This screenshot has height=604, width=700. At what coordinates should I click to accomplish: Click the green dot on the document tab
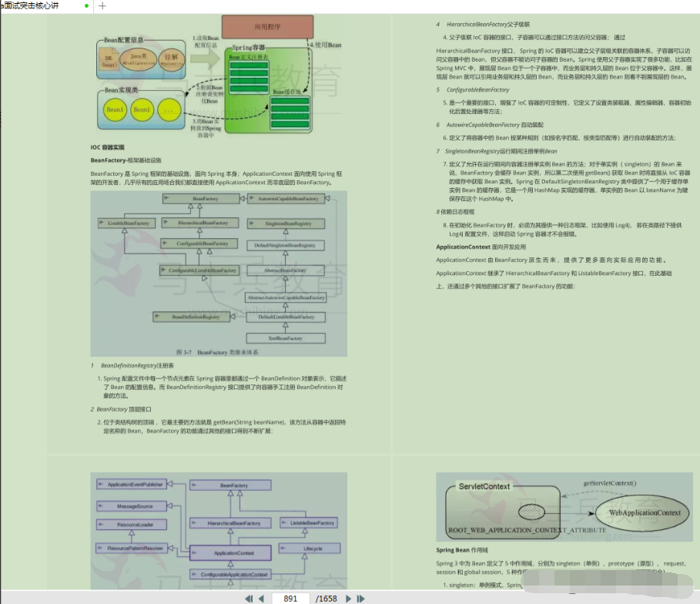[x=86, y=6]
